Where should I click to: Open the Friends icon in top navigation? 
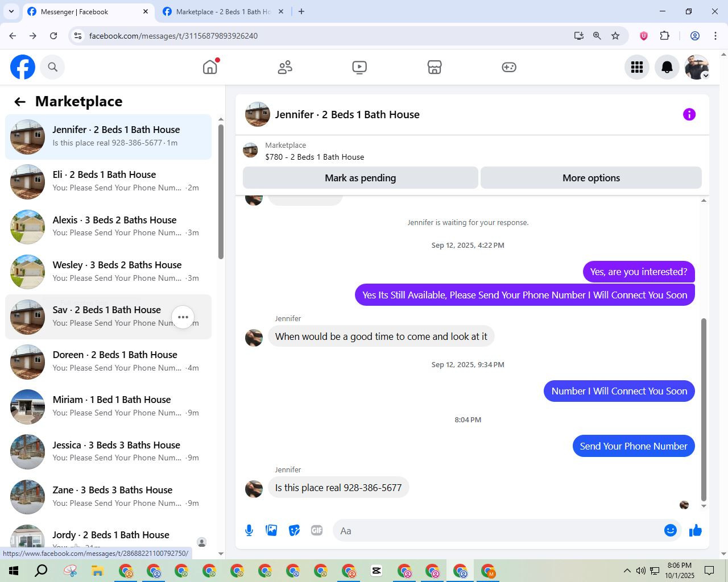click(x=285, y=67)
